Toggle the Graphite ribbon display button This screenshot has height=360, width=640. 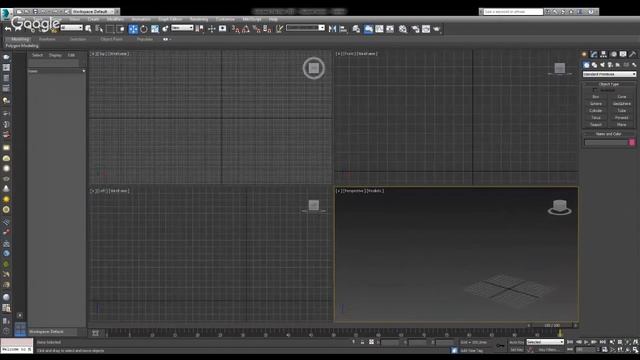368,29
